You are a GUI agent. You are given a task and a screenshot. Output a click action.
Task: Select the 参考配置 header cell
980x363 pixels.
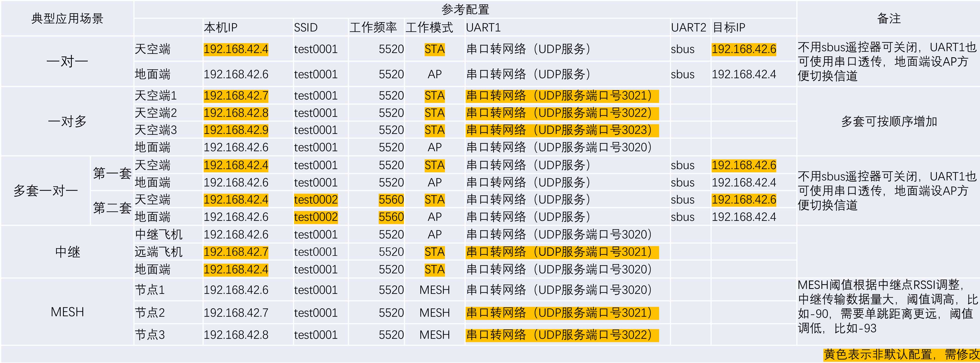pos(465,9)
